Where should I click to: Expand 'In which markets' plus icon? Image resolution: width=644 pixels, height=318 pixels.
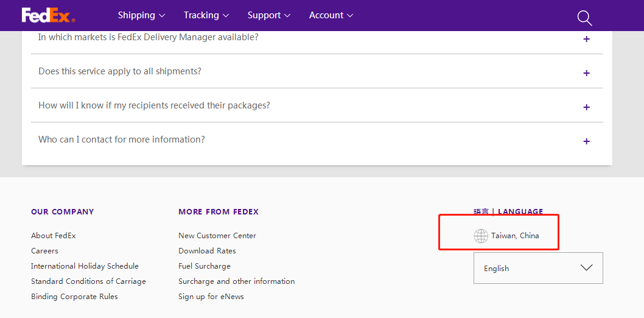point(587,39)
